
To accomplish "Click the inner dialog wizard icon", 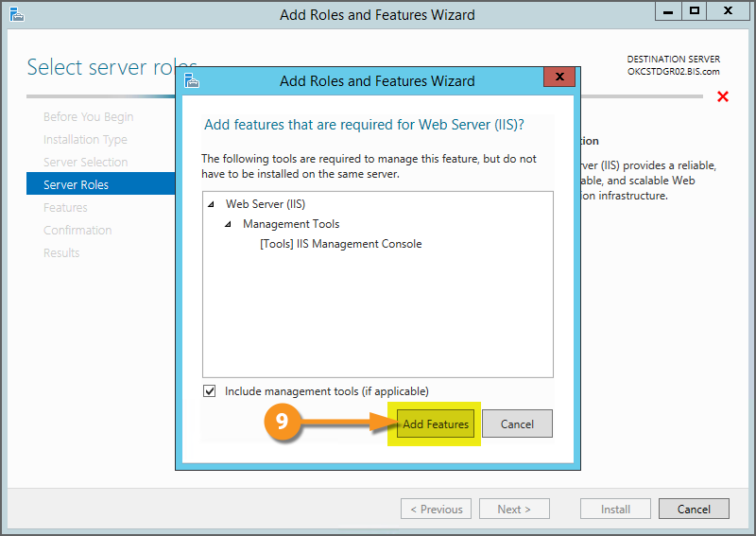I will coord(192,80).
